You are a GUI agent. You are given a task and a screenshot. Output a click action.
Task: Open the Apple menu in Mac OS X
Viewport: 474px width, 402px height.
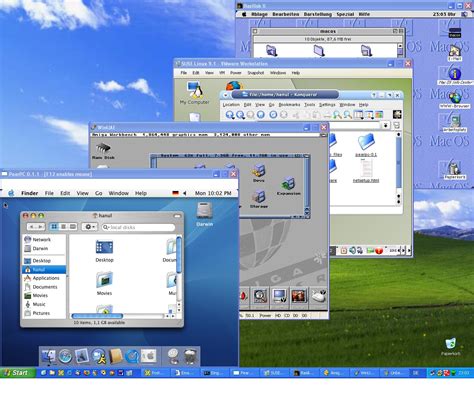[x=11, y=193]
